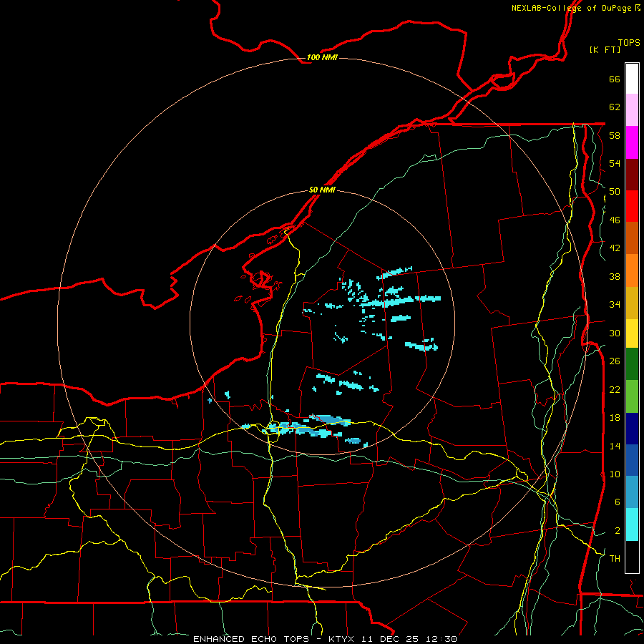The height and width of the screenshot is (644, 644).
Task: Select legend value 14
Action: pyautogui.click(x=615, y=446)
